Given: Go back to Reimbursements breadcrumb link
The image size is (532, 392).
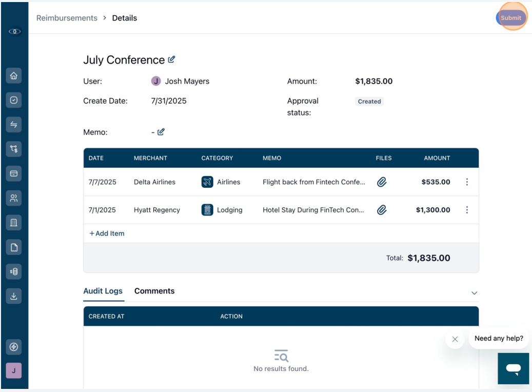Looking at the screenshot, I should tap(67, 18).
